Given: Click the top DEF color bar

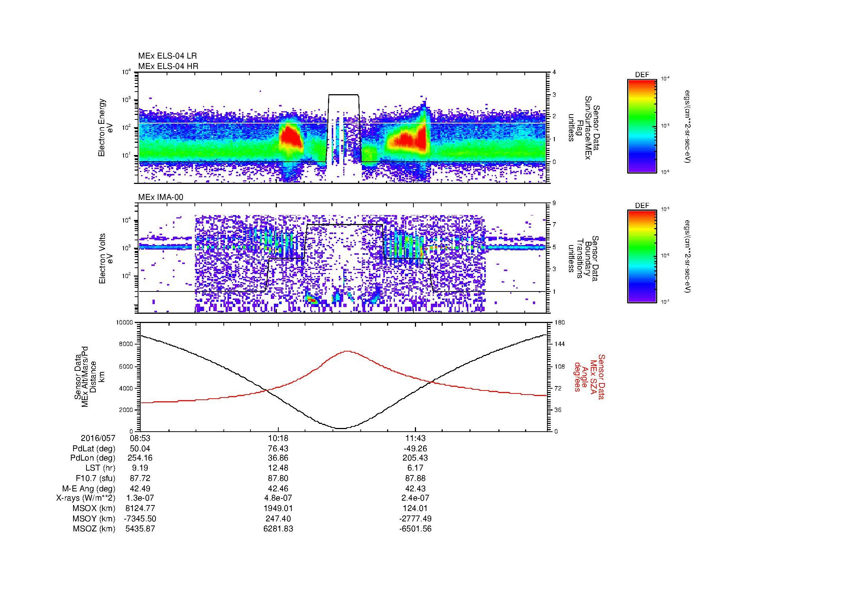Looking at the screenshot, I should [x=642, y=125].
